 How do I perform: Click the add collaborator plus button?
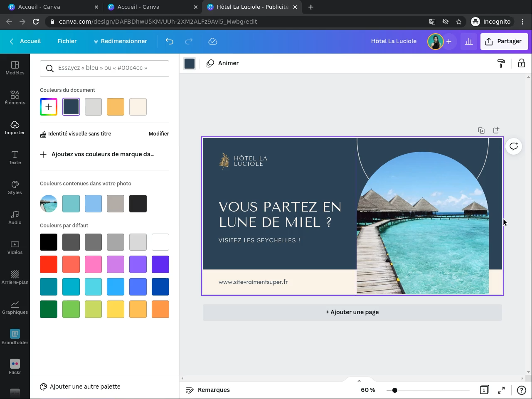[449, 42]
